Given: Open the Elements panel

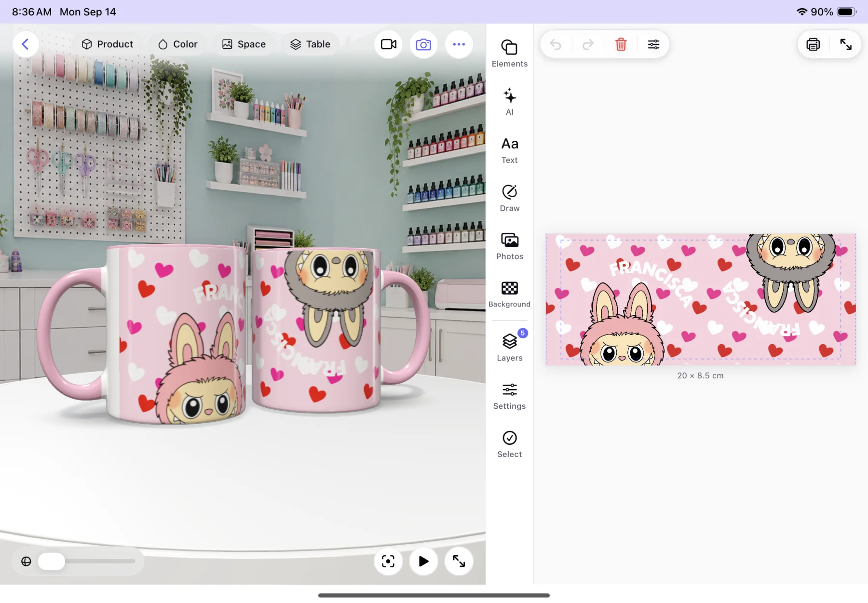Looking at the screenshot, I should (x=510, y=54).
